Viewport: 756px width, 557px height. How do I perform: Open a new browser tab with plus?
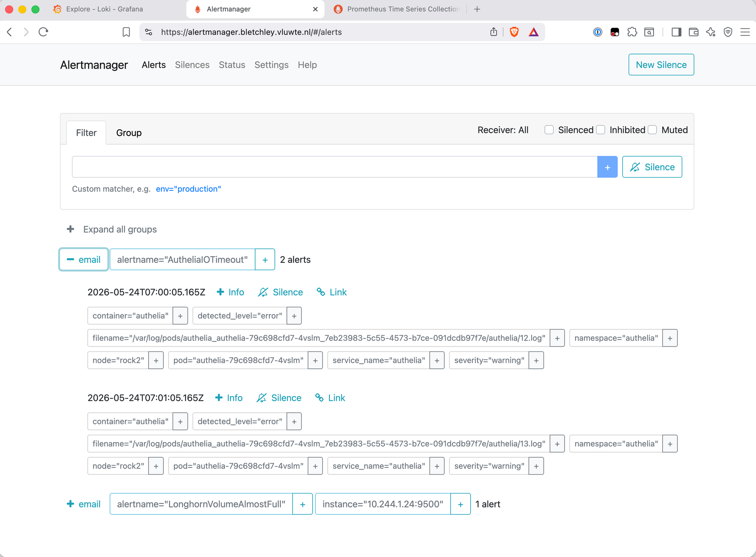(477, 9)
